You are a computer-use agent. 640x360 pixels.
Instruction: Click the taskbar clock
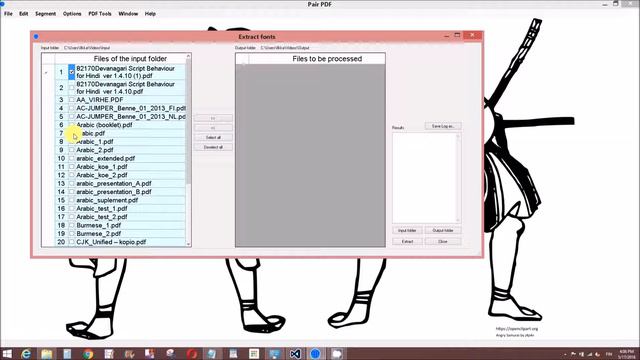coord(627,354)
